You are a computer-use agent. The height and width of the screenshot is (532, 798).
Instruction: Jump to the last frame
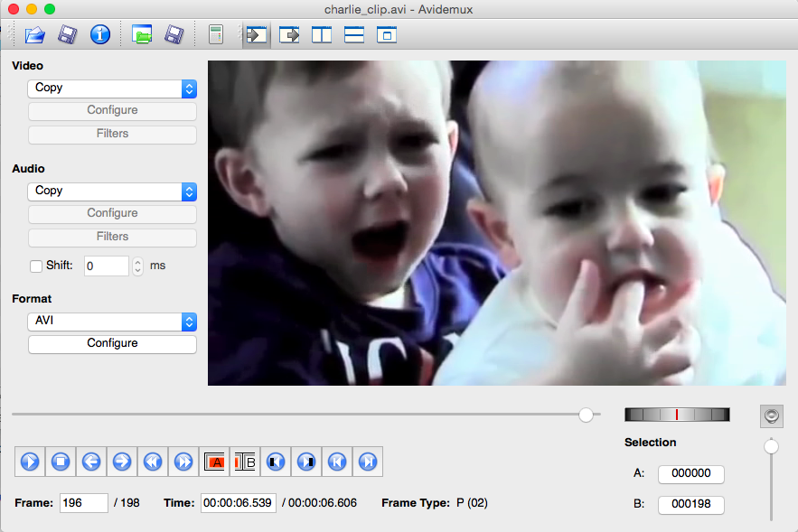pos(368,462)
